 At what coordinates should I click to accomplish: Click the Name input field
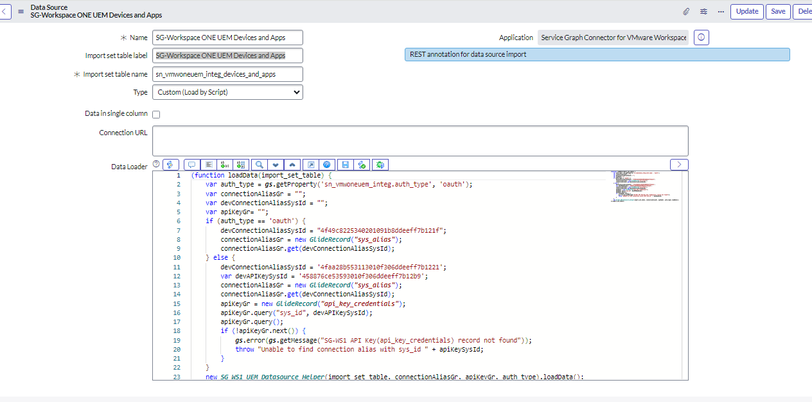tap(227, 37)
